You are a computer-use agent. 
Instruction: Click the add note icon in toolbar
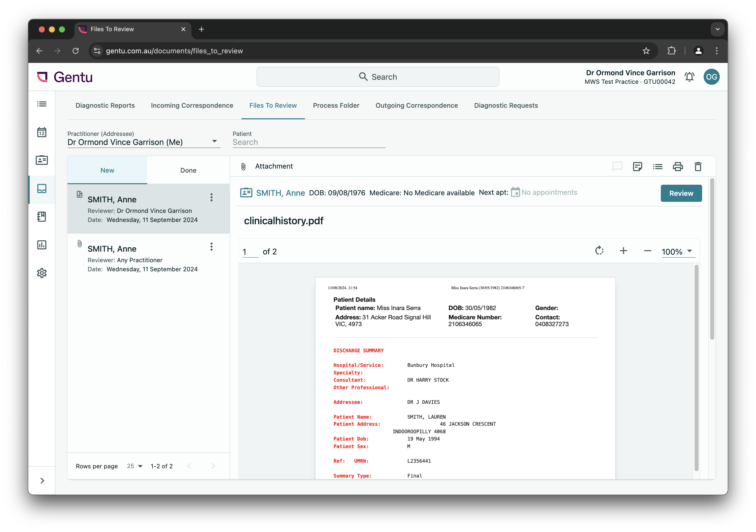point(637,167)
